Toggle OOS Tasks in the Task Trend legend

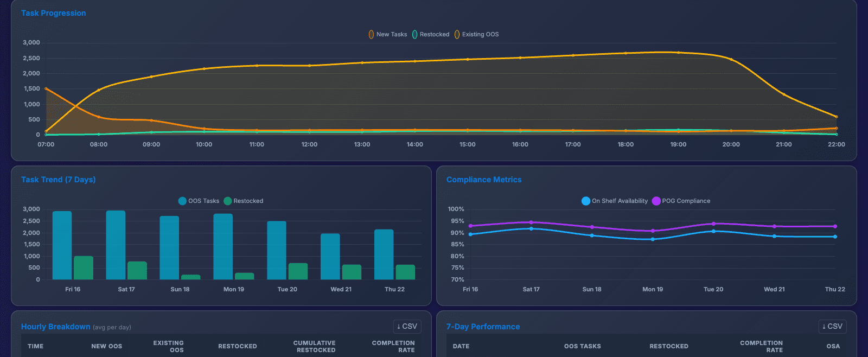point(199,201)
